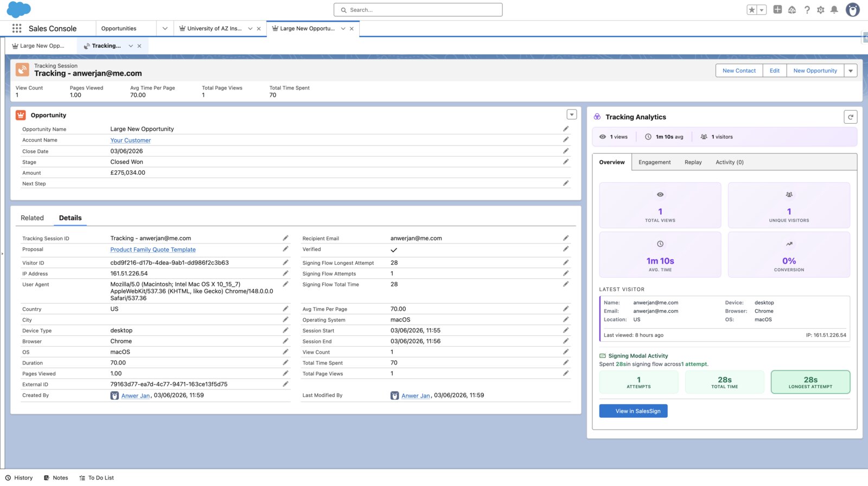The height and width of the screenshot is (486, 868).
Task: Click the Total Views stat card
Action: pyautogui.click(x=660, y=205)
